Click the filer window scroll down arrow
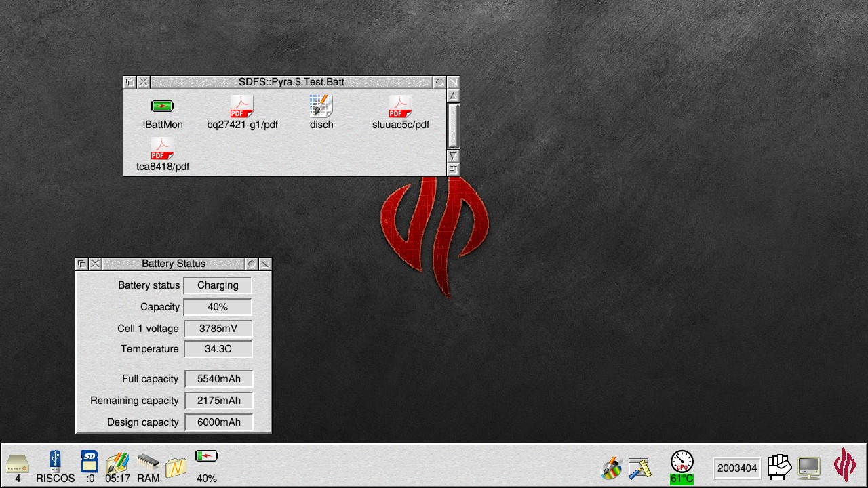 coord(454,156)
